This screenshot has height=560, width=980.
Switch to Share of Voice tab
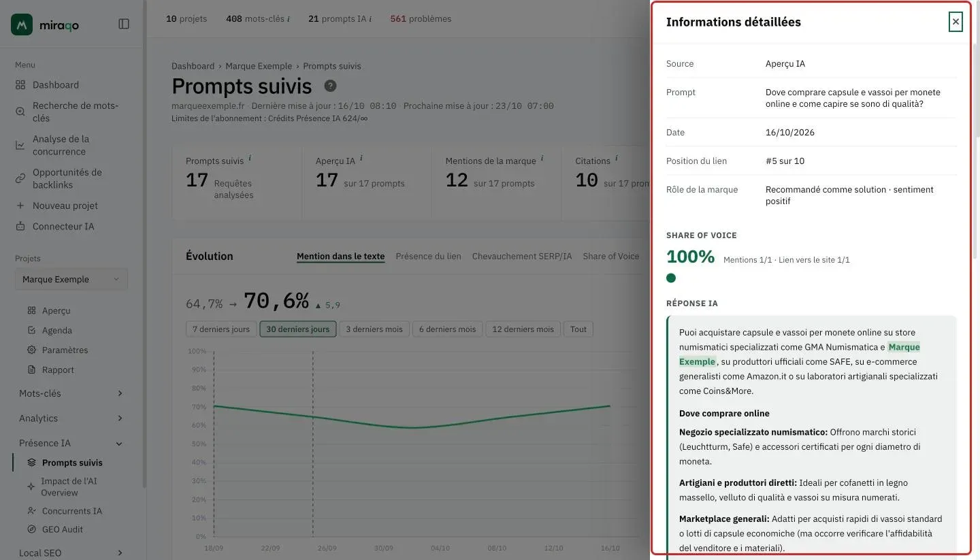click(x=611, y=257)
